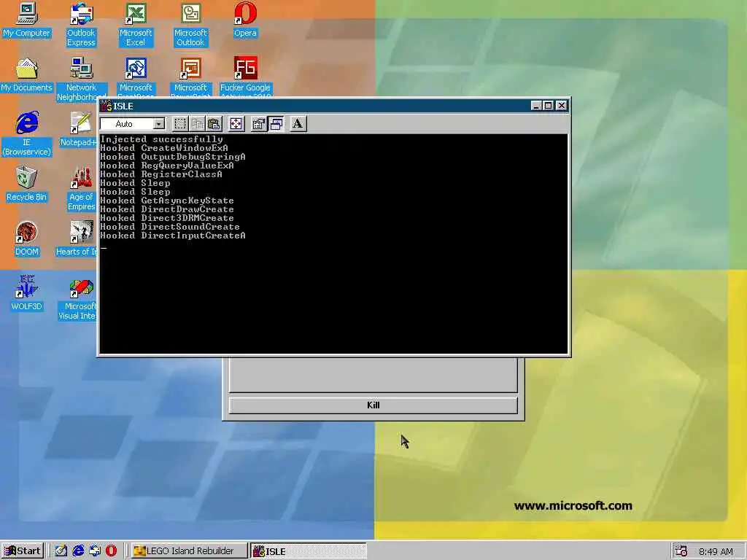Click 'Hooked DirectDrawCreate' console line
Image resolution: width=747 pixels, height=560 pixels.
tap(167, 209)
